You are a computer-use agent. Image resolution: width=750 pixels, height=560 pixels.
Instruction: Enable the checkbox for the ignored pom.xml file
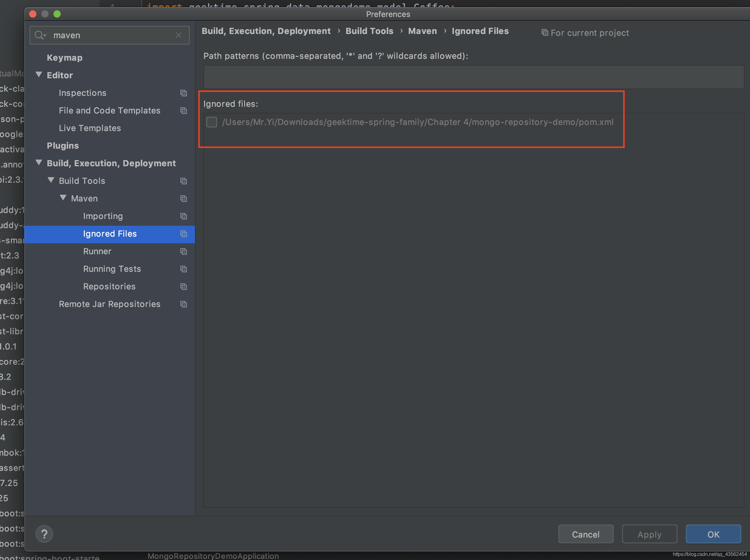(x=212, y=122)
